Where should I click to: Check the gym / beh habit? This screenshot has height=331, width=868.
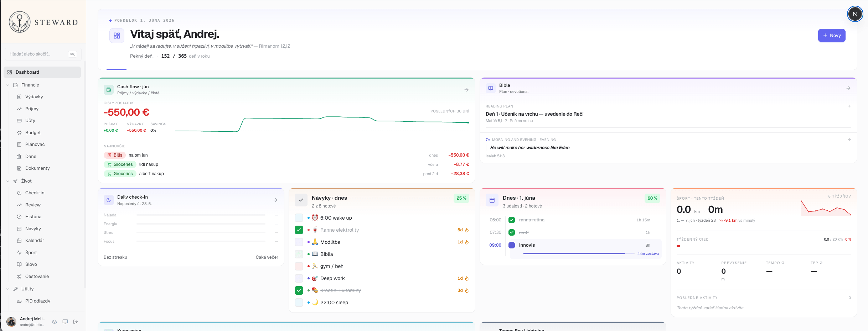pyautogui.click(x=299, y=266)
